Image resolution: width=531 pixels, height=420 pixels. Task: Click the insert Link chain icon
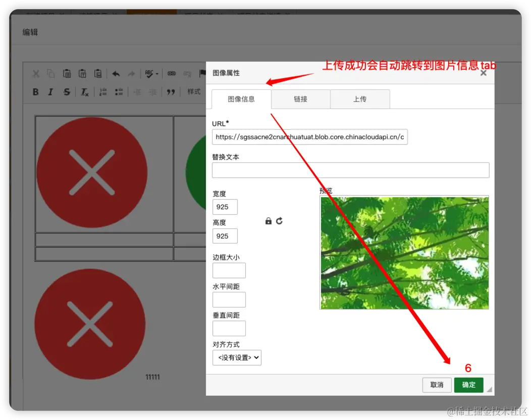pyautogui.click(x=172, y=74)
